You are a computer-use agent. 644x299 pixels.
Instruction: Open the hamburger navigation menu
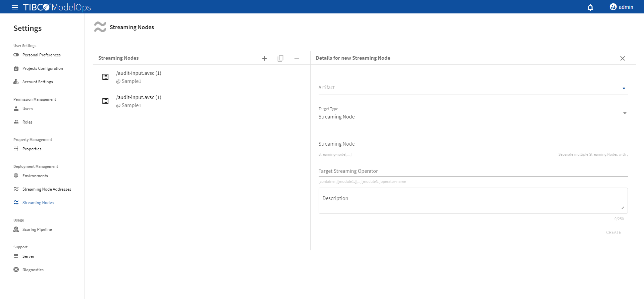click(x=15, y=7)
